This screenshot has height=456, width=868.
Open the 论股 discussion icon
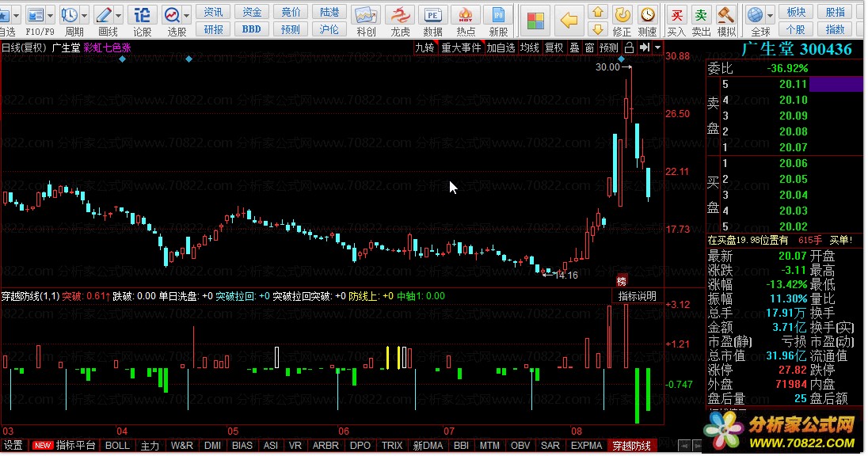(143, 15)
